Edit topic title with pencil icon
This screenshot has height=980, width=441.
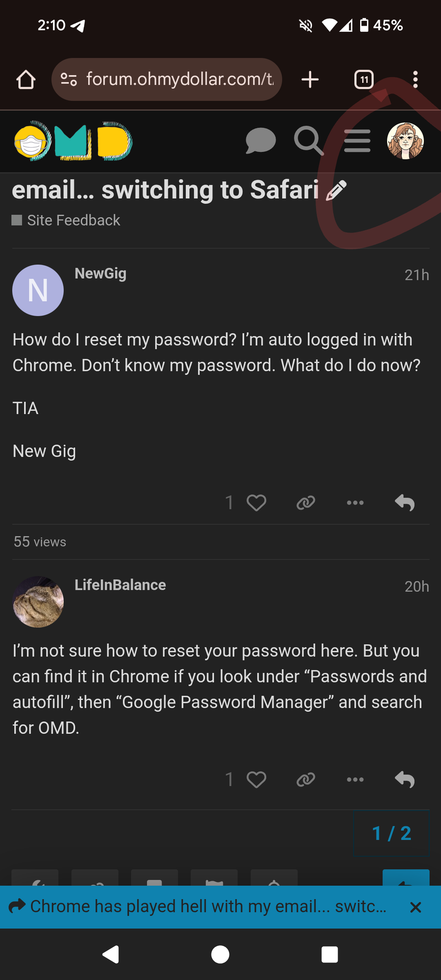click(x=336, y=191)
